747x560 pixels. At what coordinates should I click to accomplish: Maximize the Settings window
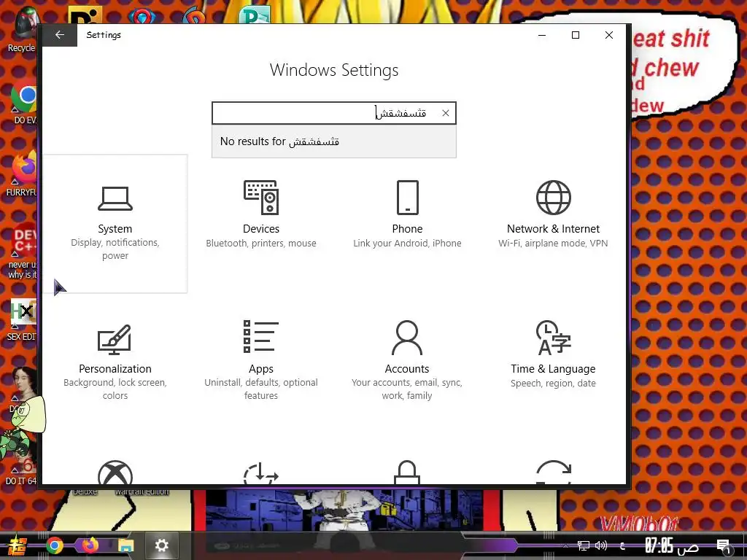[576, 35]
